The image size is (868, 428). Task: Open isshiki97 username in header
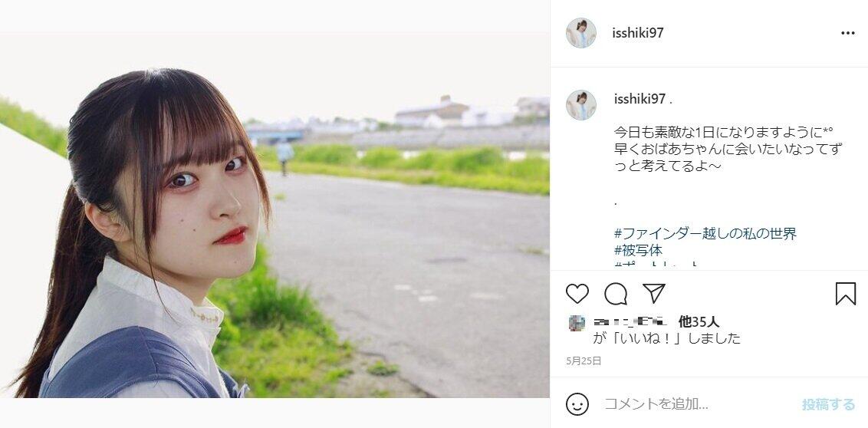click(x=638, y=33)
